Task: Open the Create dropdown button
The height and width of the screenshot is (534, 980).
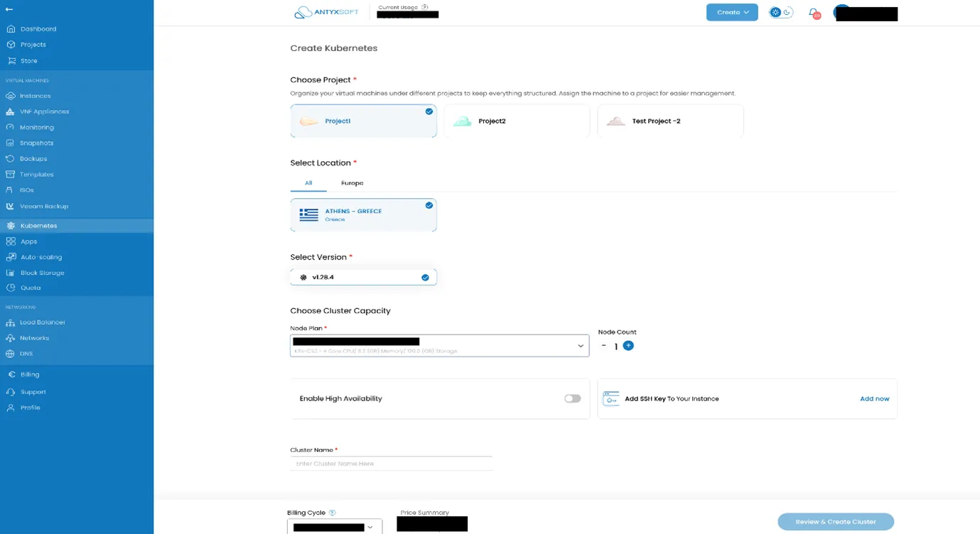Action: point(731,13)
